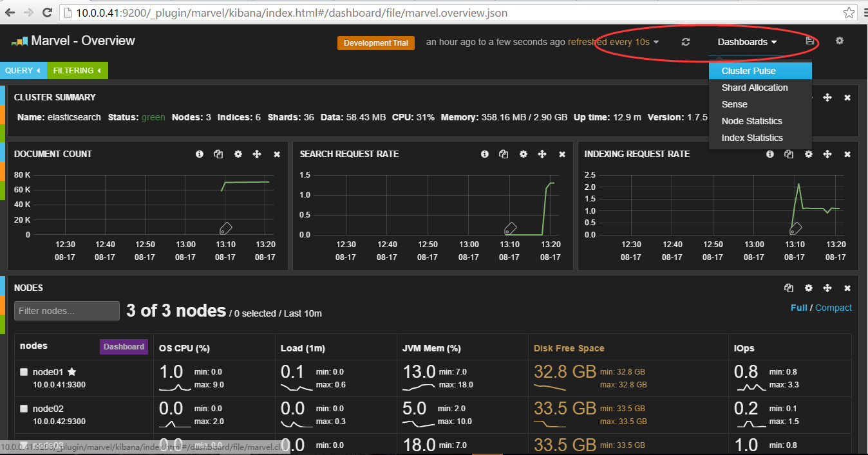Remove the Document Count panel
The image size is (868, 455).
277,154
